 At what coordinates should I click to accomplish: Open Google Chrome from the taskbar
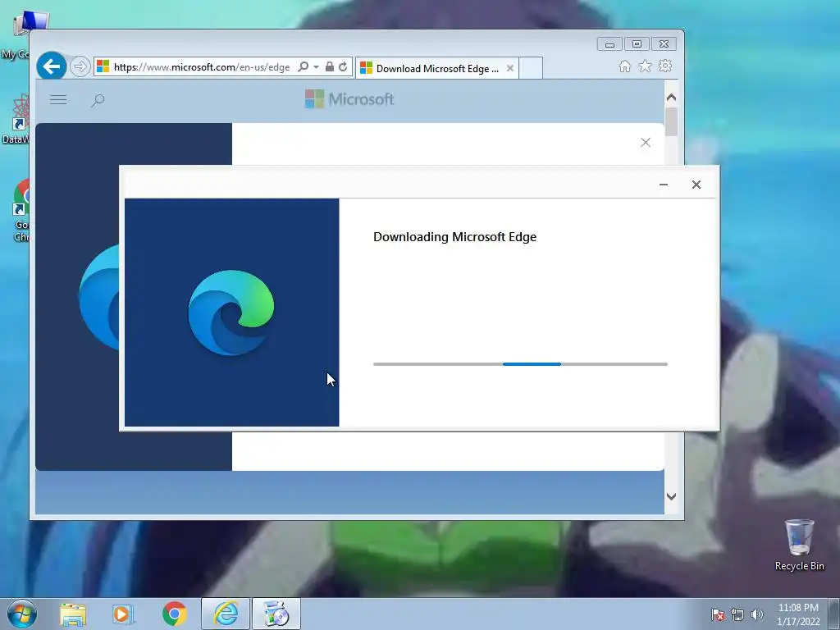pos(174,614)
